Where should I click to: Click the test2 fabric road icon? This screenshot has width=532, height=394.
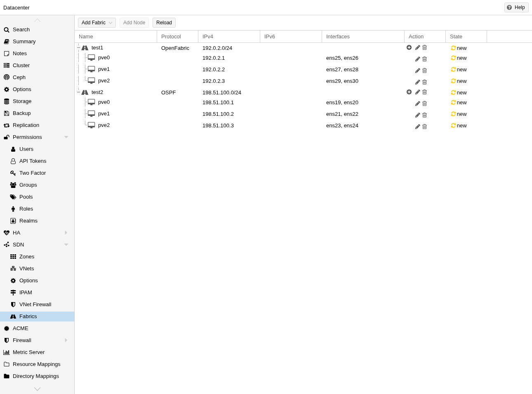[85, 92]
